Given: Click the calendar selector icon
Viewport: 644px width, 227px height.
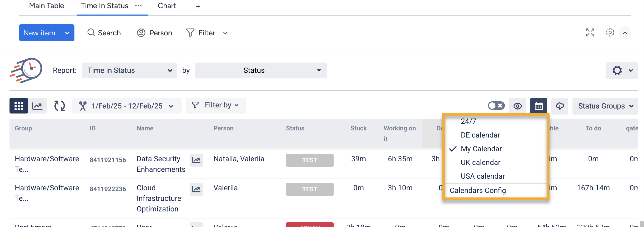Looking at the screenshot, I should [538, 106].
